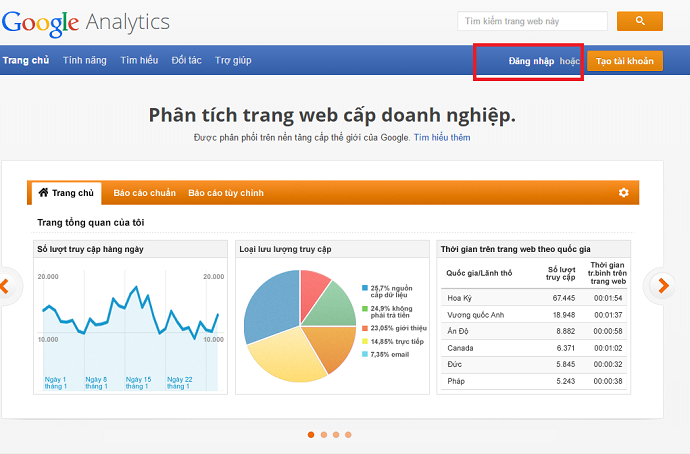Click the Thời gian trên trang web theo quốc gia title
This screenshot has width=690, height=454.
click(x=516, y=249)
